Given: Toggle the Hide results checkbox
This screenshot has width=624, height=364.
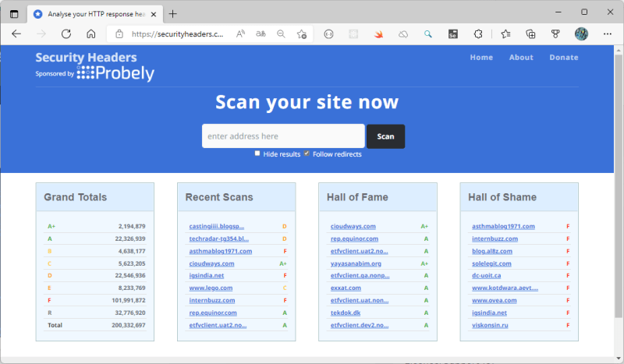Looking at the screenshot, I should click(x=257, y=154).
